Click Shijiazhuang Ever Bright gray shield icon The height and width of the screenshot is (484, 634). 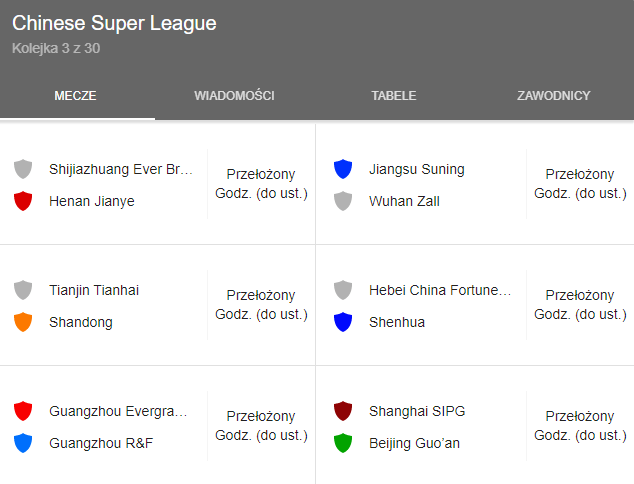click(x=23, y=169)
